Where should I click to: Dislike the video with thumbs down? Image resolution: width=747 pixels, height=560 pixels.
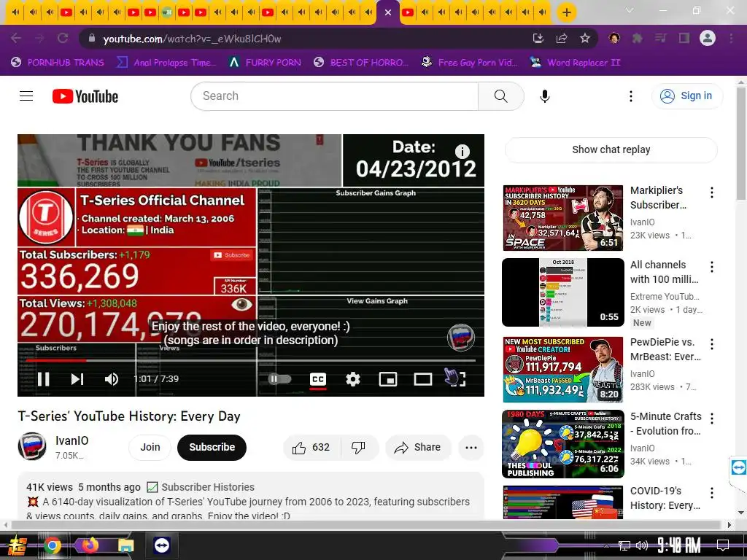(x=359, y=448)
